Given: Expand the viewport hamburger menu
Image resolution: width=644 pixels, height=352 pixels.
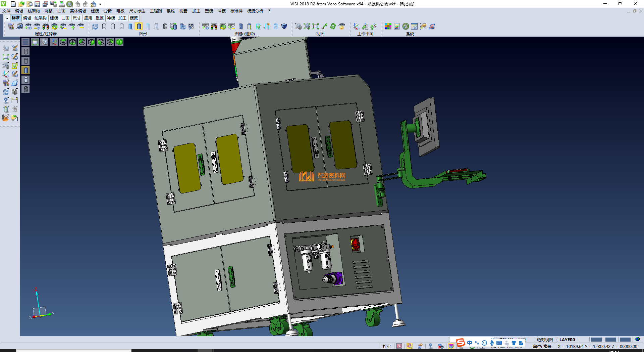Looking at the screenshot, I should pyautogui.click(x=25, y=42).
